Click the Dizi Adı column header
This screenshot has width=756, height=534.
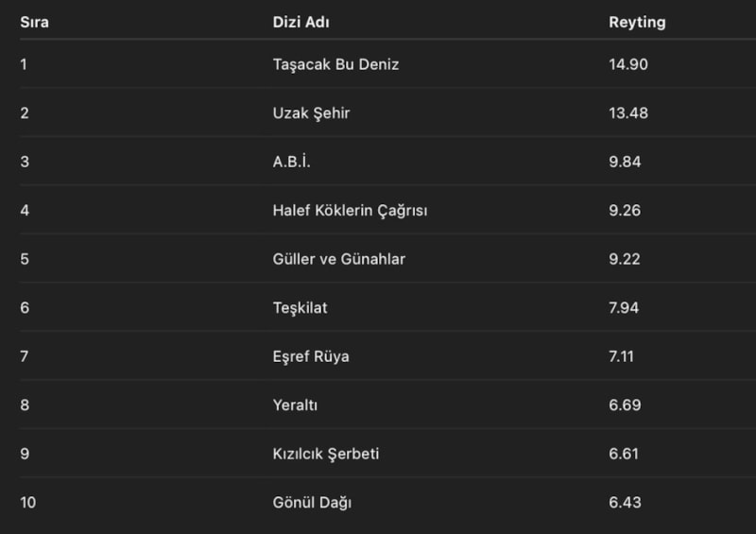tap(301, 22)
